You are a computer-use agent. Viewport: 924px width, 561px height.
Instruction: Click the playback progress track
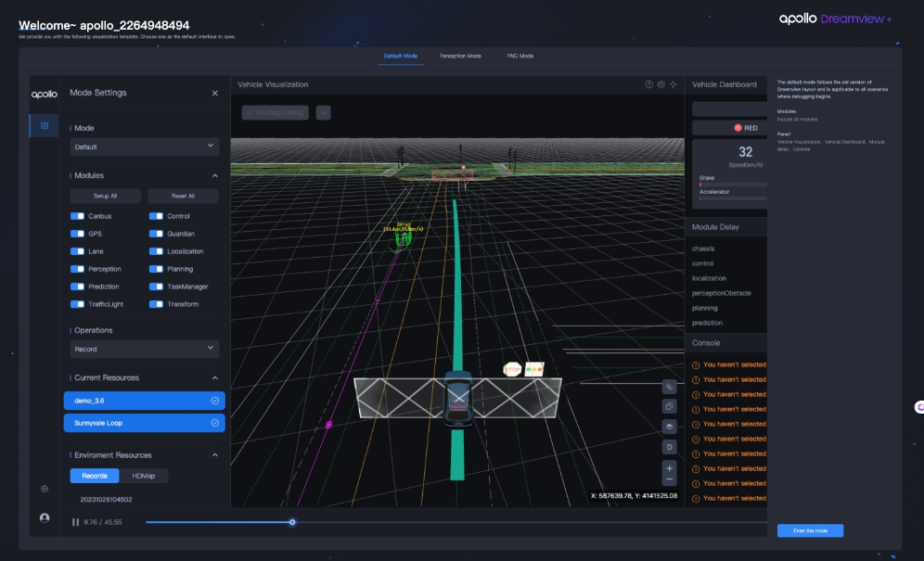coord(456,522)
